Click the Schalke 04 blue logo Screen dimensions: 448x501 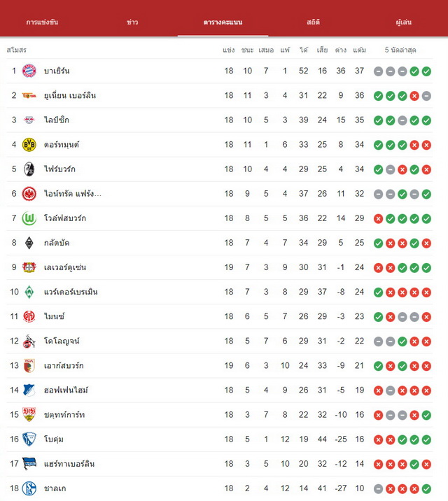pos(29,488)
